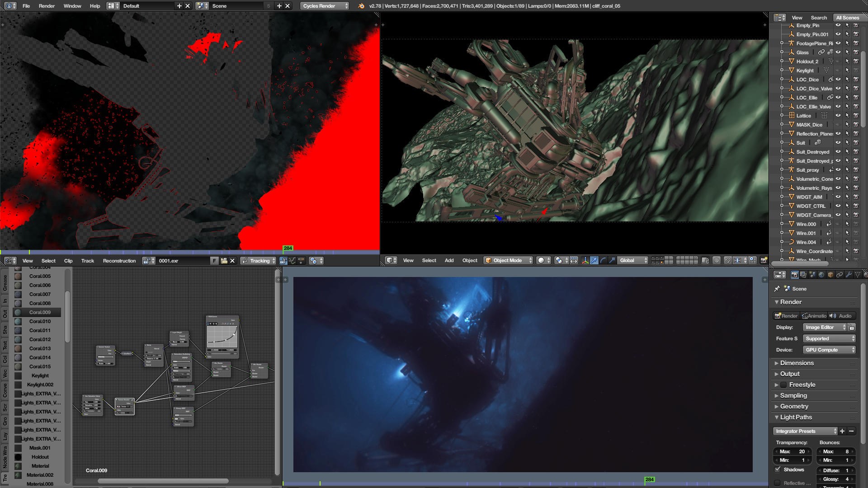Open the Object Mode selector dropdown
The image size is (868, 488).
(508, 260)
